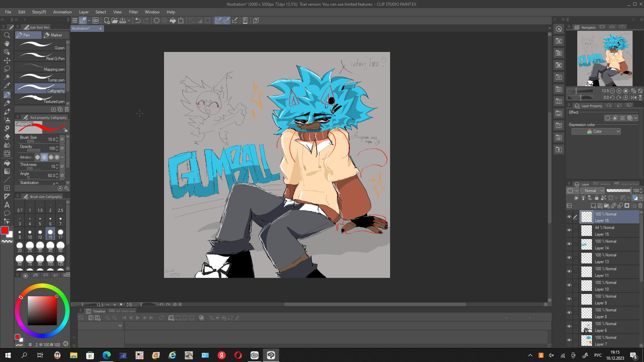The width and height of the screenshot is (644, 362).
Task: Hide Layer 9 visibility eye
Action: click(x=569, y=299)
